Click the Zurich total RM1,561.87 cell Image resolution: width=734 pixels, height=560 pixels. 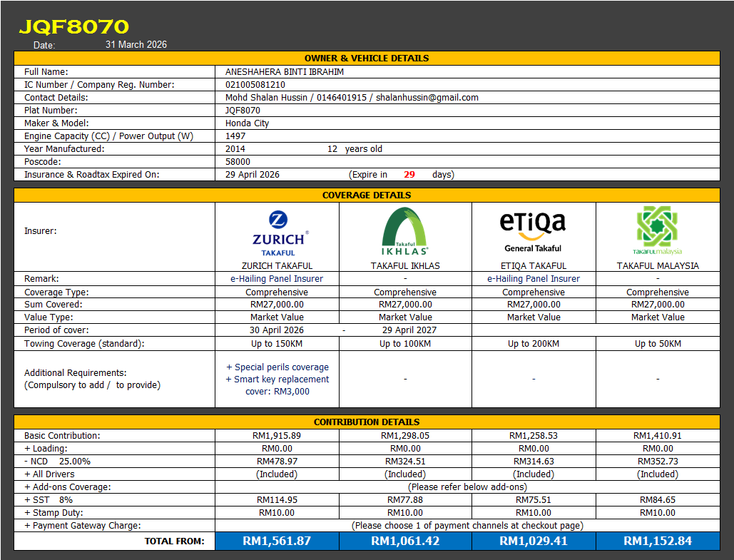(277, 541)
